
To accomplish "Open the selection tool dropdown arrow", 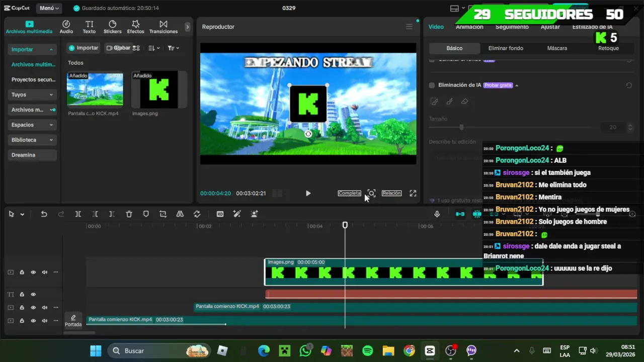I will 22,214.
